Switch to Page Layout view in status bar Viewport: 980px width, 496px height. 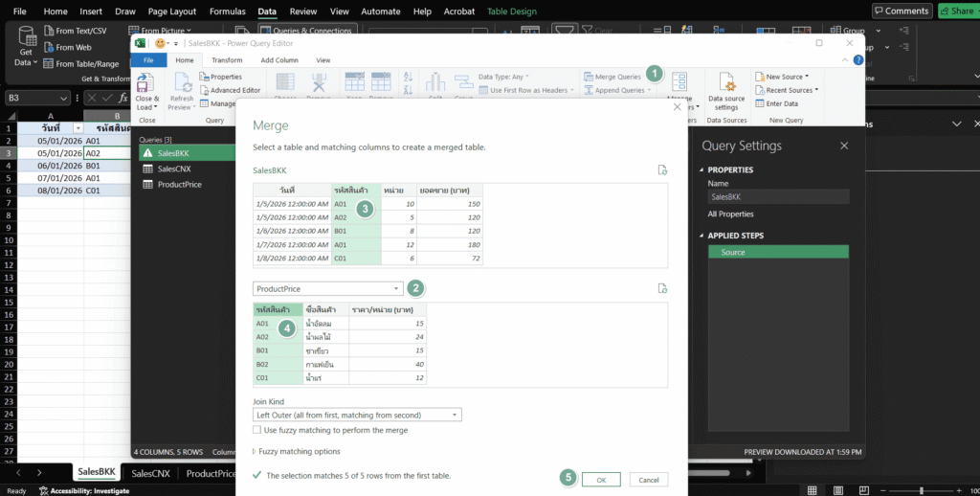tap(838, 490)
